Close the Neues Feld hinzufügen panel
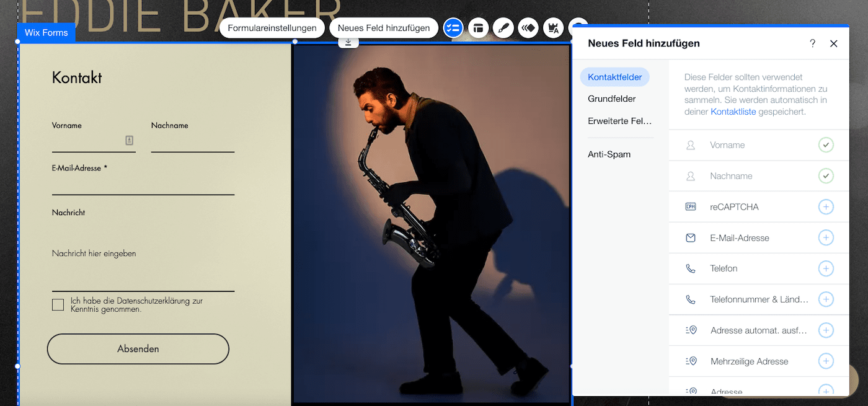This screenshot has height=406, width=868. click(834, 43)
